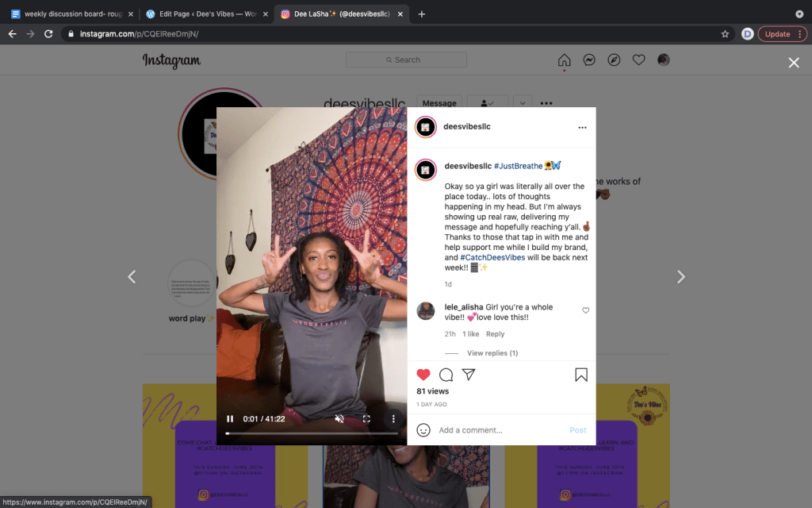Open the emoji picker in comment box
The height and width of the screenshot is (508, 812).
(423, 429)
